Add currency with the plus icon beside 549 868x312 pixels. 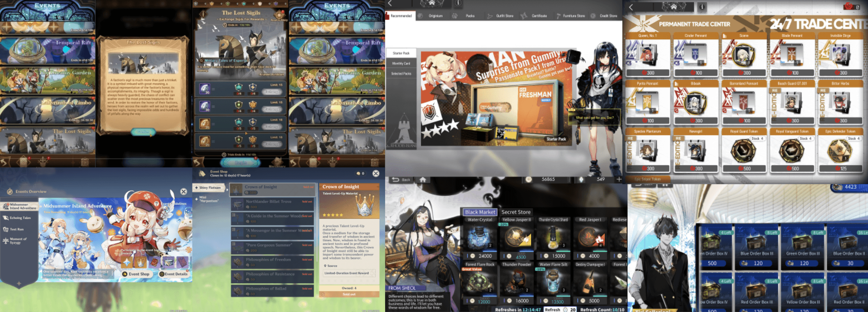click(619, 180)
